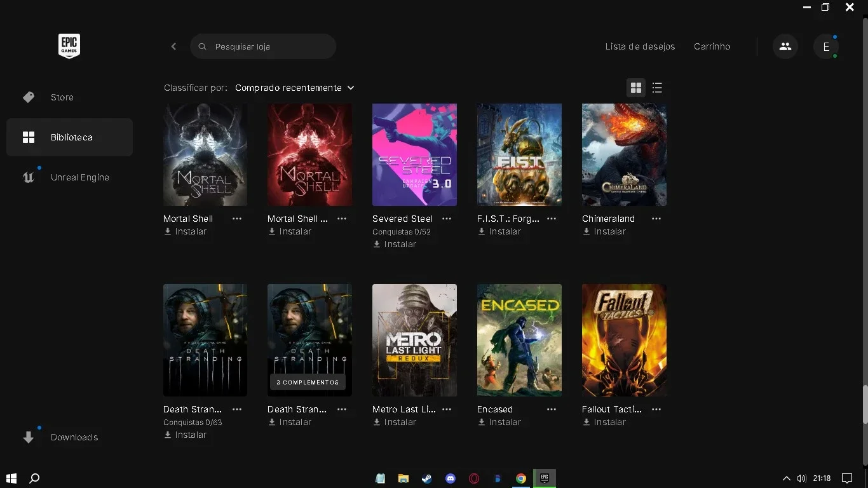The width and height of the screenshot is (868, 488).
Task: Click Instalar under Fallout Tactics
Action: (x=604, y=422)
